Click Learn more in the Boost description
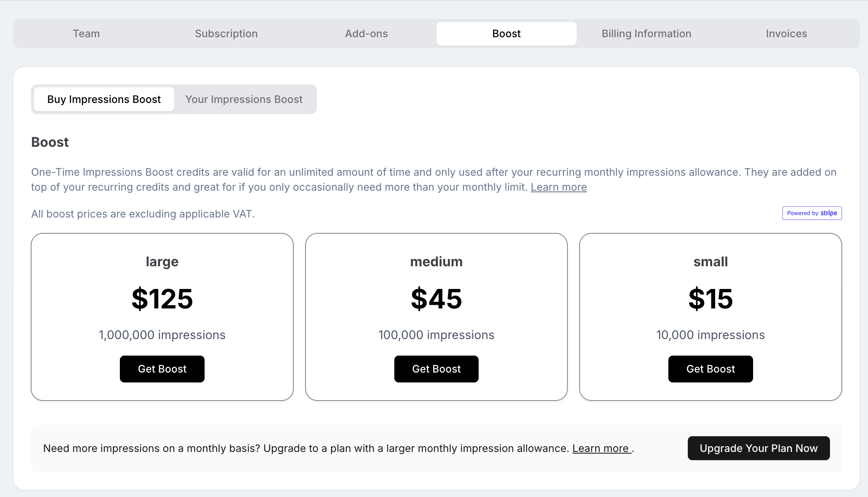This screenshot has width=868, height=497. pos(558,187)
